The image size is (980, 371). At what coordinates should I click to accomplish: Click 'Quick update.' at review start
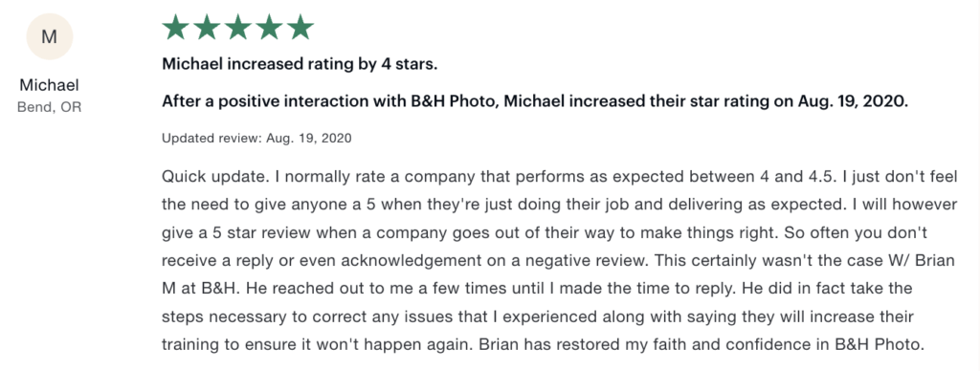215,177
